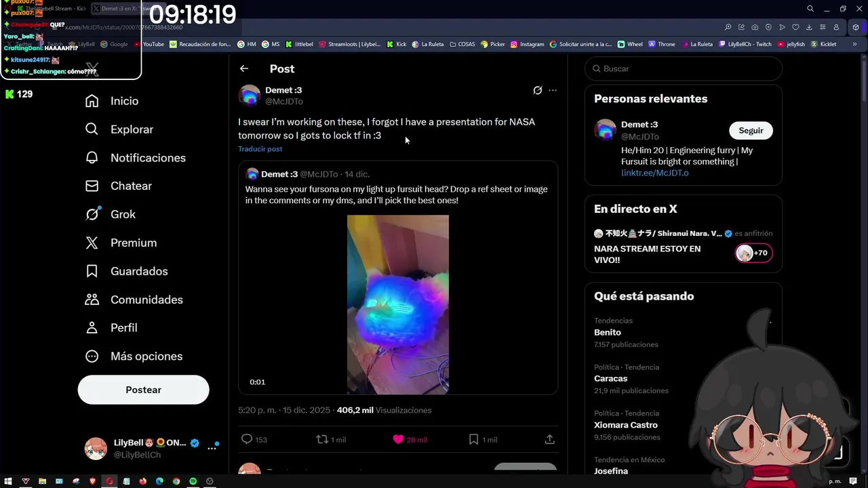Screen dimensions: 868x488
Task: Open Brave from the taskbar
Action: (93, 481)
